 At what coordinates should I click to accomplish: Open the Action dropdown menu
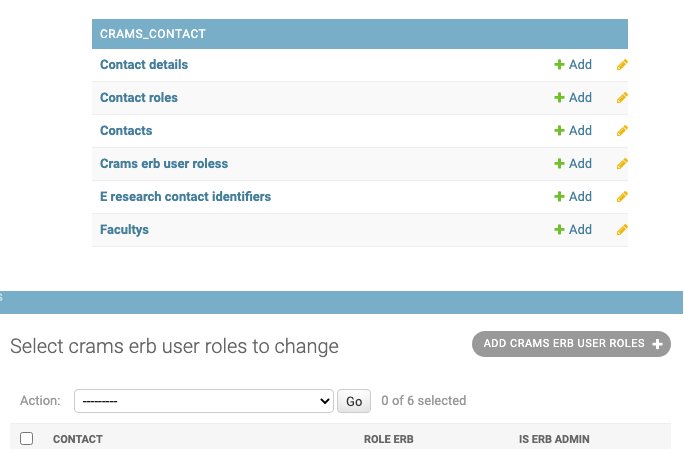tap(204, 401)
